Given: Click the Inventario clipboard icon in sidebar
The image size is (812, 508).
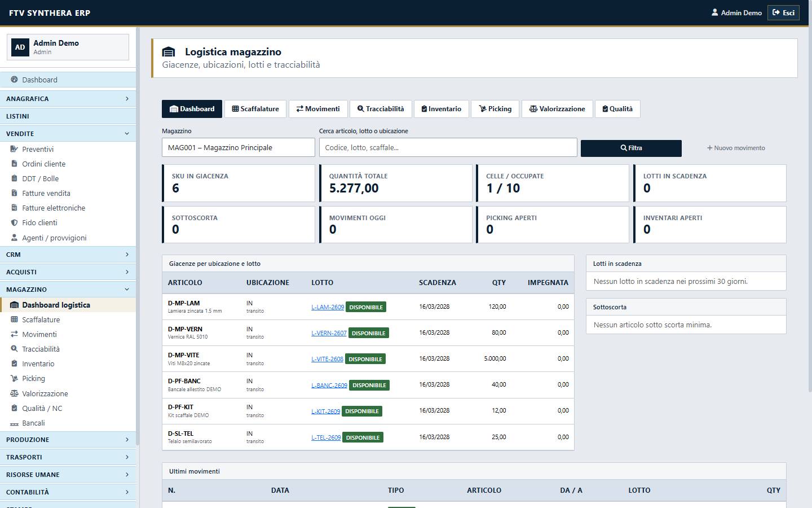Looking at the screenshot, I should 14,364.
